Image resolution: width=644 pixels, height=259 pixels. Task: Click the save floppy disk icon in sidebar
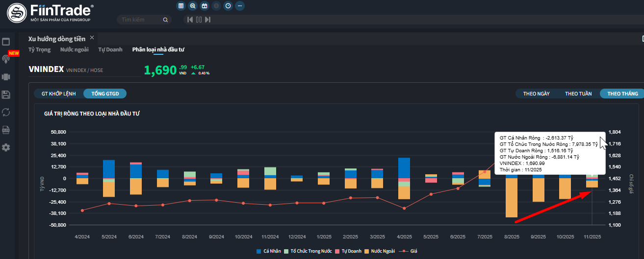[6, 94]
